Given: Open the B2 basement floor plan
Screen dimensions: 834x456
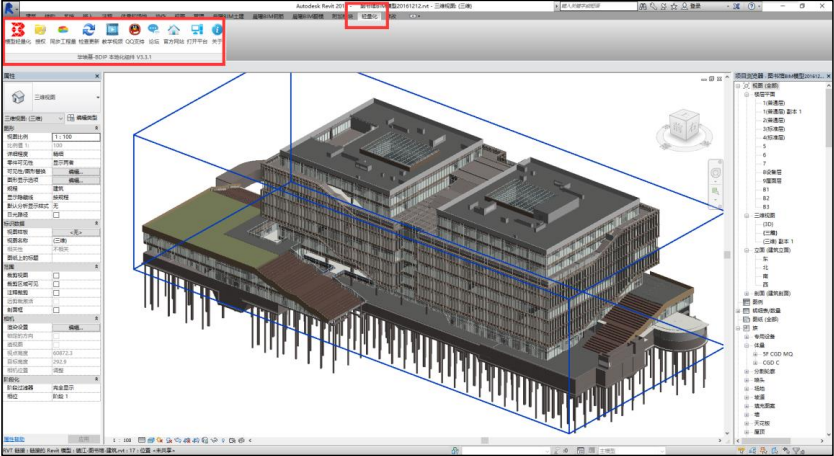Looking at the screenshot, I should 766,198.
